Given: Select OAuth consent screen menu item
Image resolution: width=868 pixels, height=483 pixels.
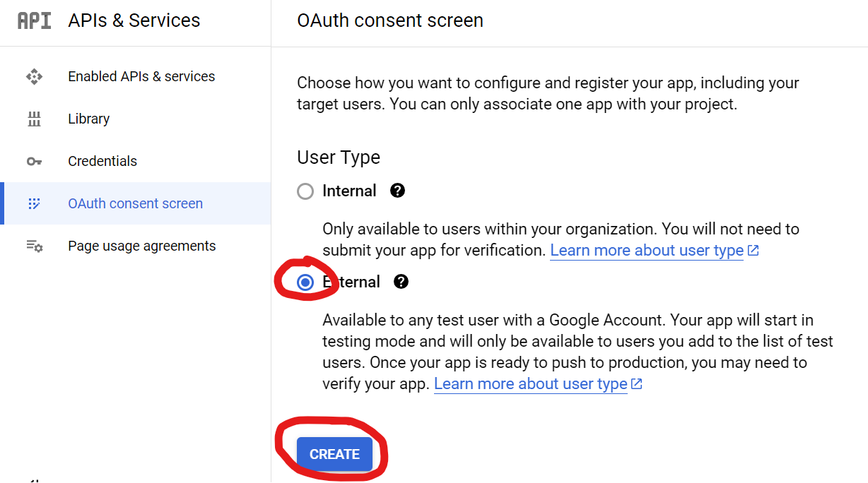Looking at the screenshot, I should point(136,203).
